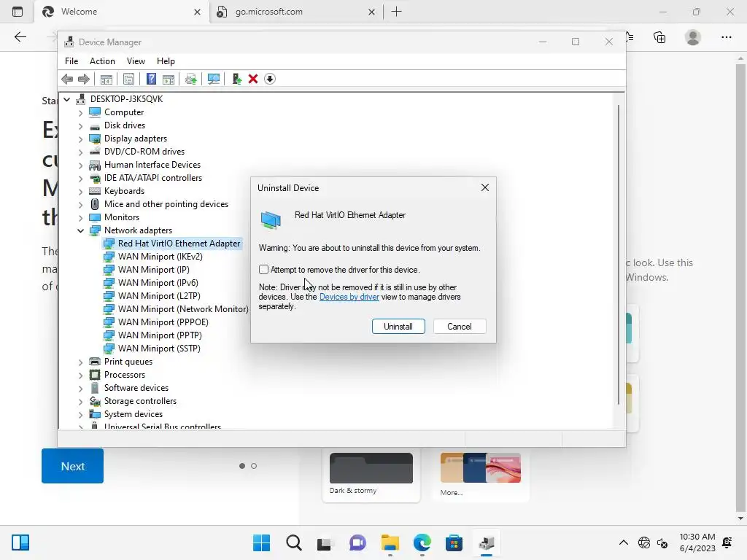Open Microsoft Edge from taskbar
Image resolution: width=747 pixels, height=560 pixels.
[422, 542]
